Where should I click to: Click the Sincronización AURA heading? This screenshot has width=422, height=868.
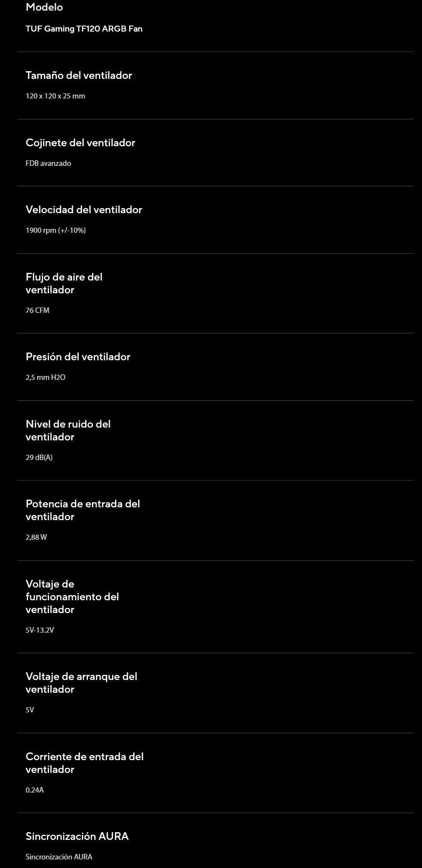coord(77,836)
